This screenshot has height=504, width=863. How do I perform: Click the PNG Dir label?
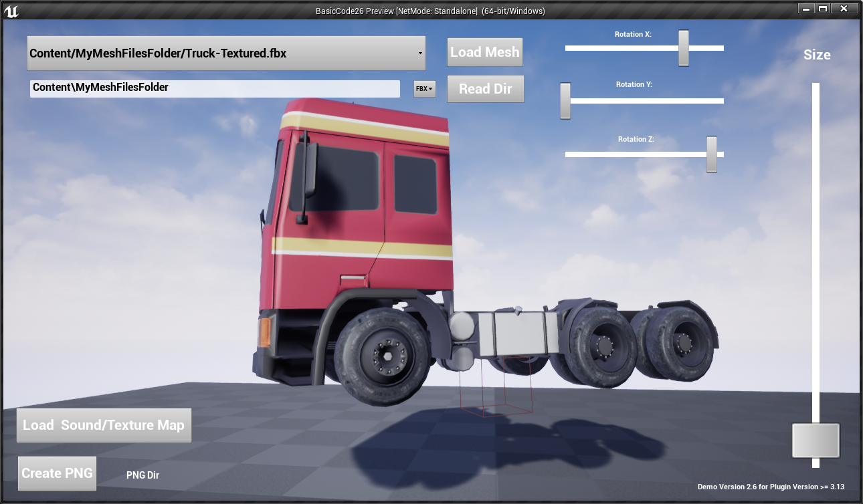142,475
